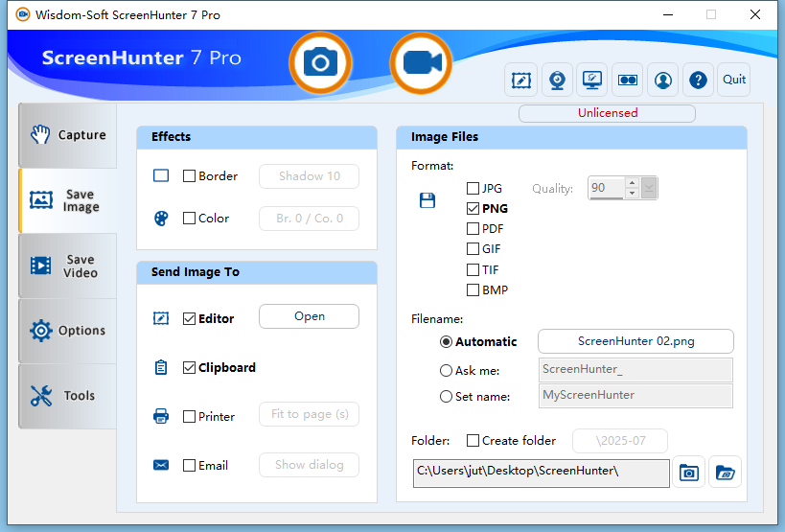The height and width of the screenshot is (532, 785).
Task: Click the border rectangle icon
Action: pyautogui.click(x=161, y=175)
